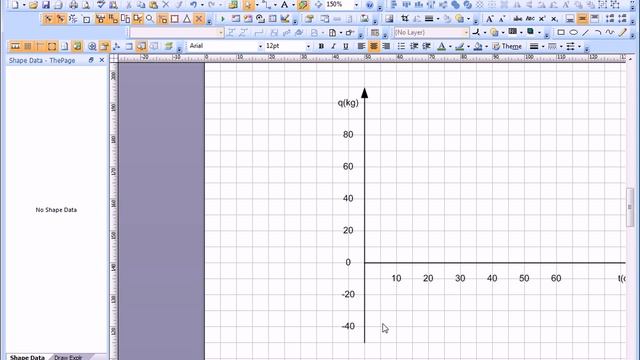640x360 pixels.
Task: Select the Rectangle drawing tool
Action: (x=561, y=32)
